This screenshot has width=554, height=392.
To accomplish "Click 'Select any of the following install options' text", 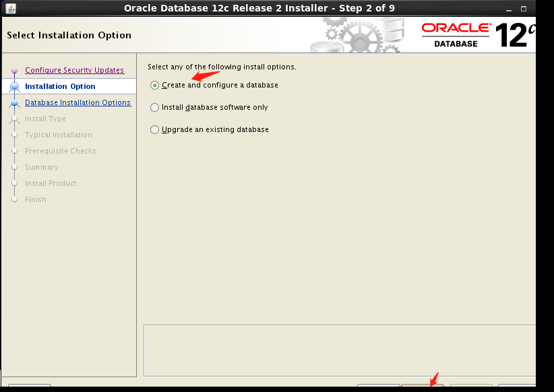I will coord(222,67).
